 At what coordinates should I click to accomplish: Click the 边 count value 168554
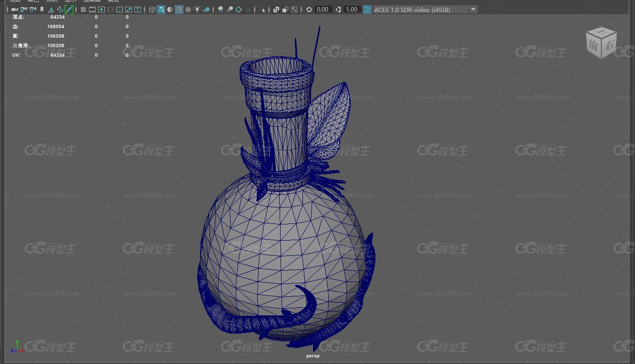56,27
